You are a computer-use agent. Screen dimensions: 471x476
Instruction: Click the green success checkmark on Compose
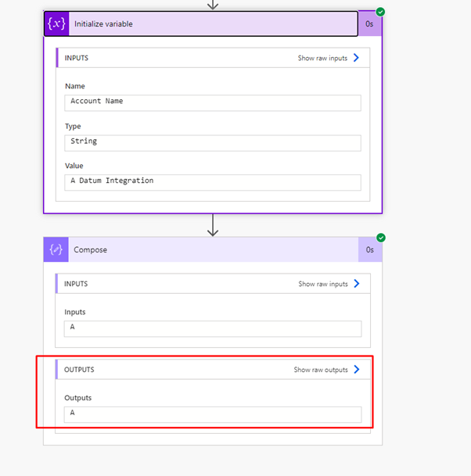[381, 238]
